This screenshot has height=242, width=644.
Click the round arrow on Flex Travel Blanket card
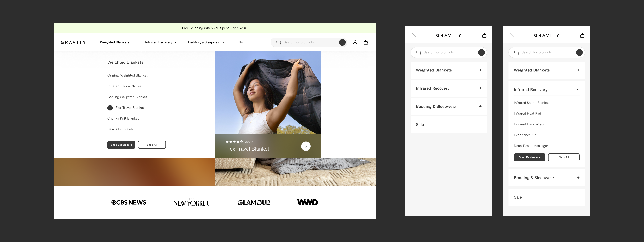[306, 146]
